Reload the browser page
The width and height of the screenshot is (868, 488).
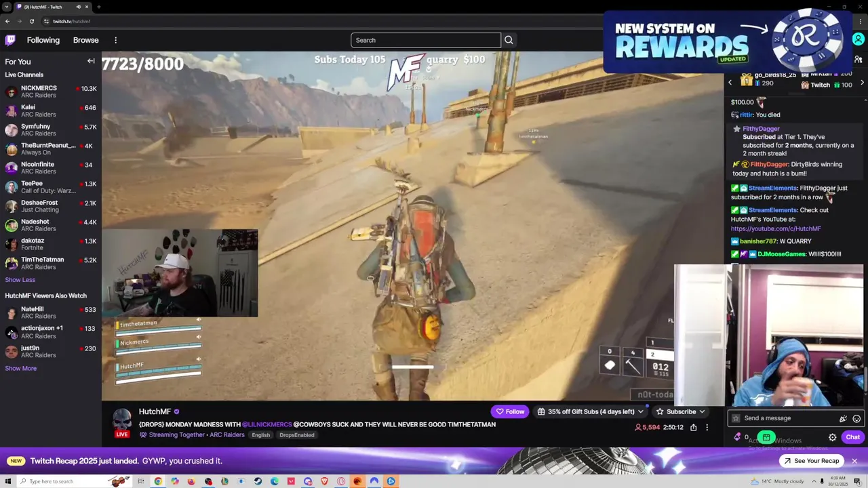click(x=31, y=21)
